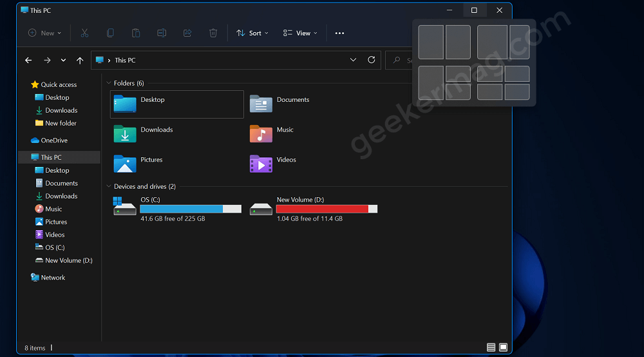Minimize the This PC window

(x=450, y=10)
